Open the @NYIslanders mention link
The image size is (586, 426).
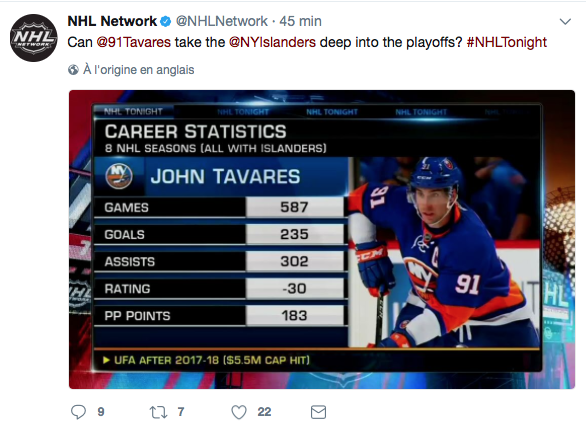point(272,42)
